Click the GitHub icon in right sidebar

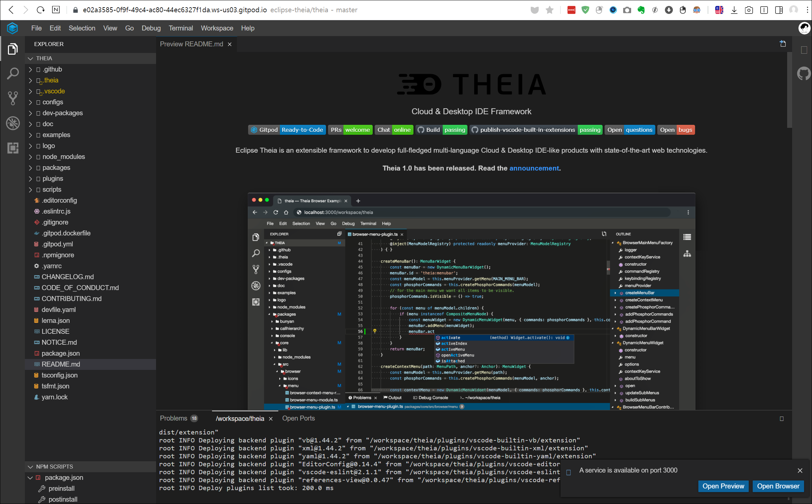coord(804,73)
